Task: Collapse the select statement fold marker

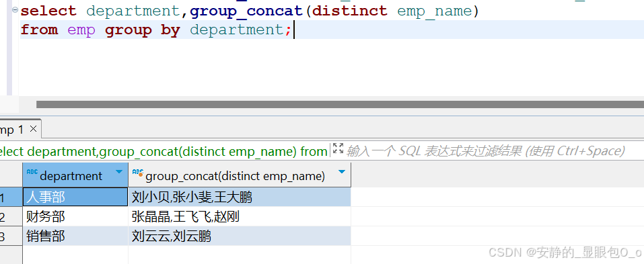Action: (x=15, y=10)
